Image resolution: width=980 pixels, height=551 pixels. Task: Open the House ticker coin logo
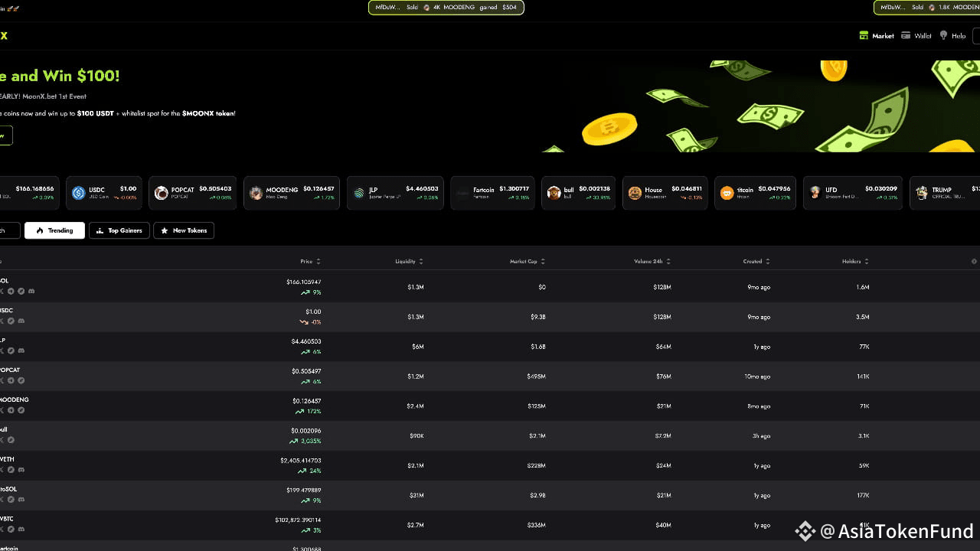coord(635,193)
